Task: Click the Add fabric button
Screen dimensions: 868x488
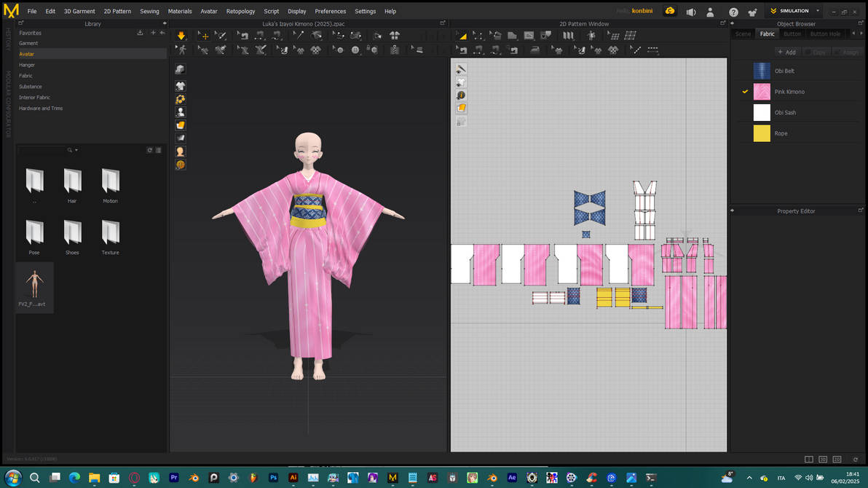Action: pyautogui.click(x=786, y=52)
